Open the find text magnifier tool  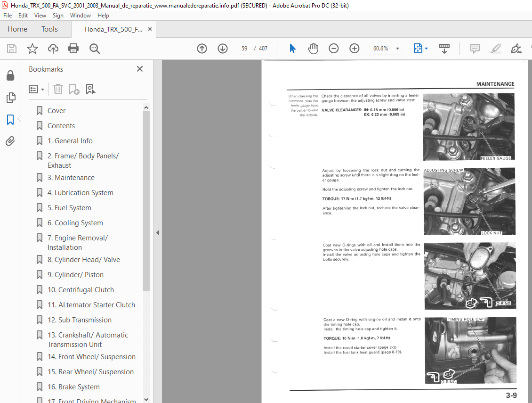[x=95, y=49]
